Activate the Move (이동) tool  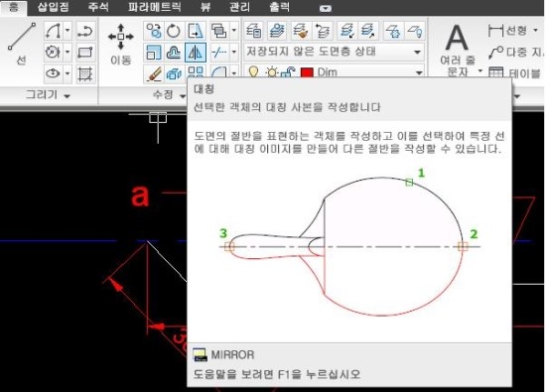[x=120, y=45]
